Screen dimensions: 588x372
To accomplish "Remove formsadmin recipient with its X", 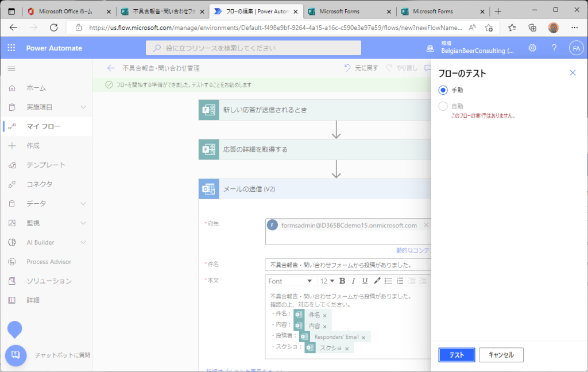I will [426, 225].
